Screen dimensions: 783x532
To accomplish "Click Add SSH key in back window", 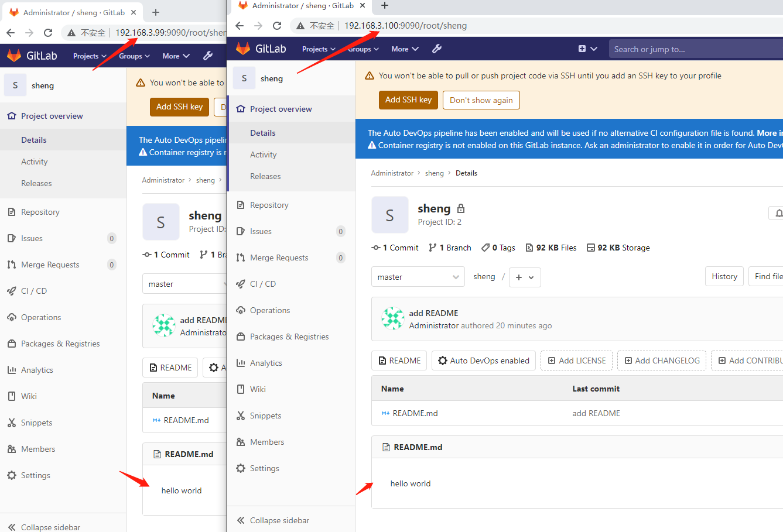I will 179,107.
